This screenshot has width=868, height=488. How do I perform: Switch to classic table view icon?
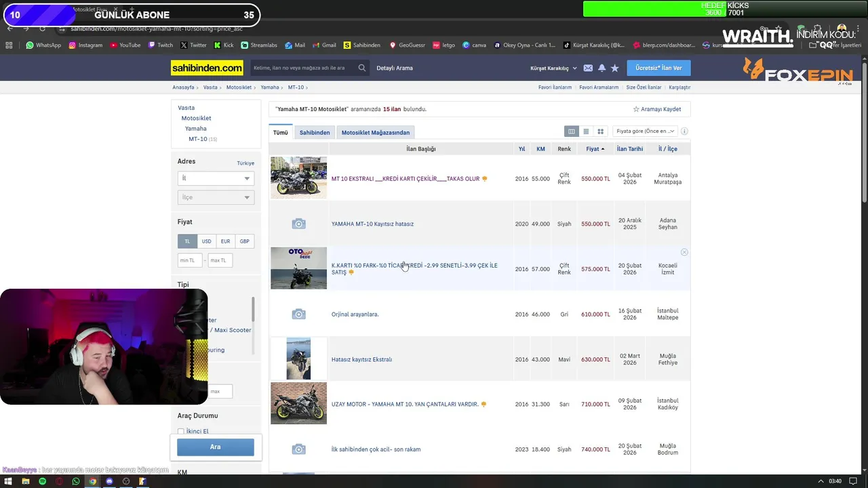click(572, 131)
